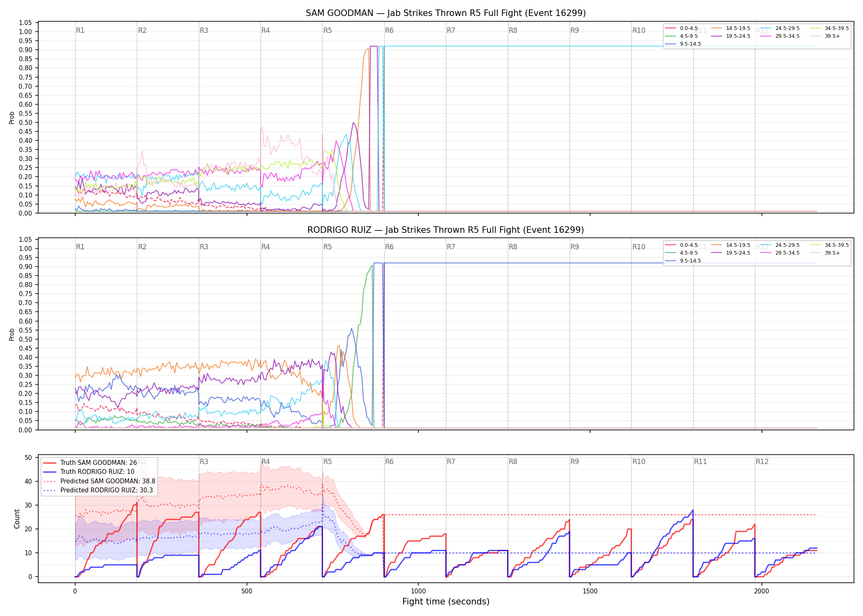Click the x-axis tick label '500'
Image resolution: width=863 pixels, height=616 pixels.
click(x=247, y=591)
